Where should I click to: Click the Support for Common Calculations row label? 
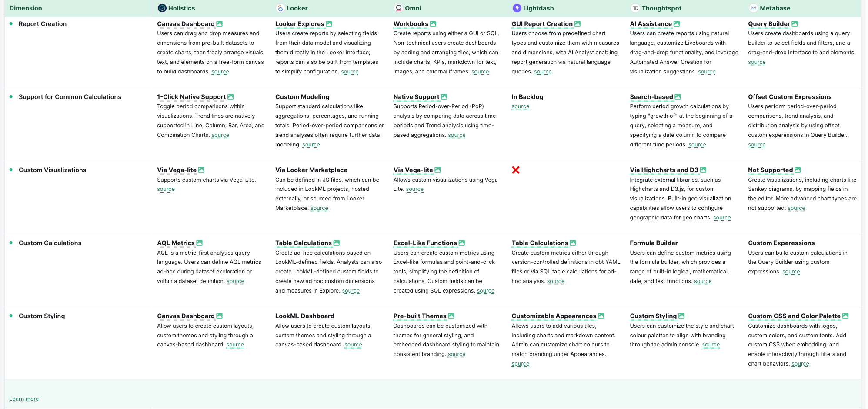(x=70, y=97)
